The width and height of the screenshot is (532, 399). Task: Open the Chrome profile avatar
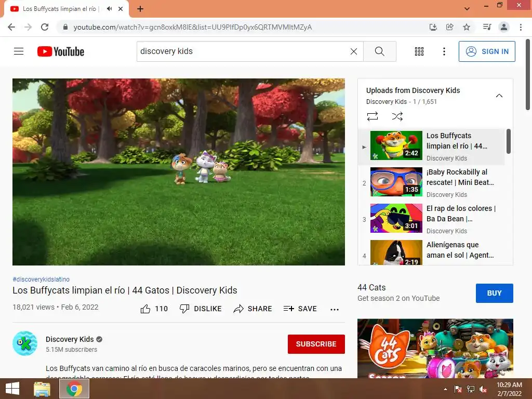504,27
